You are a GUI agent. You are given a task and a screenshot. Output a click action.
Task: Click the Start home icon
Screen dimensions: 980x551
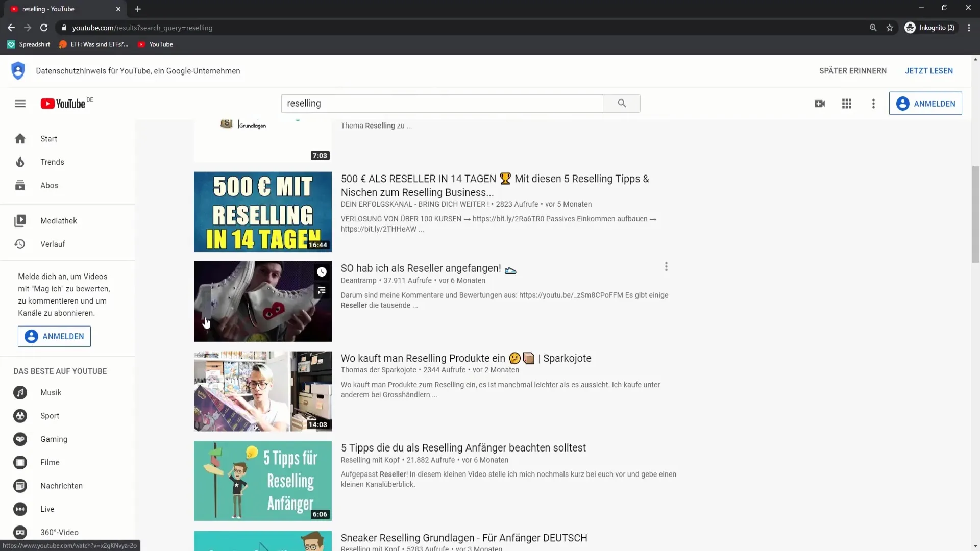coord(20,139)
